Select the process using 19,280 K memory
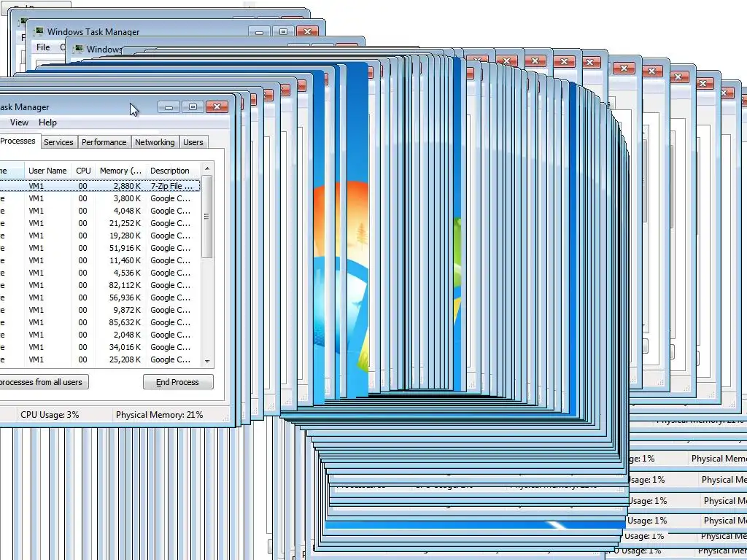747x560 pixels. [99, 236]
